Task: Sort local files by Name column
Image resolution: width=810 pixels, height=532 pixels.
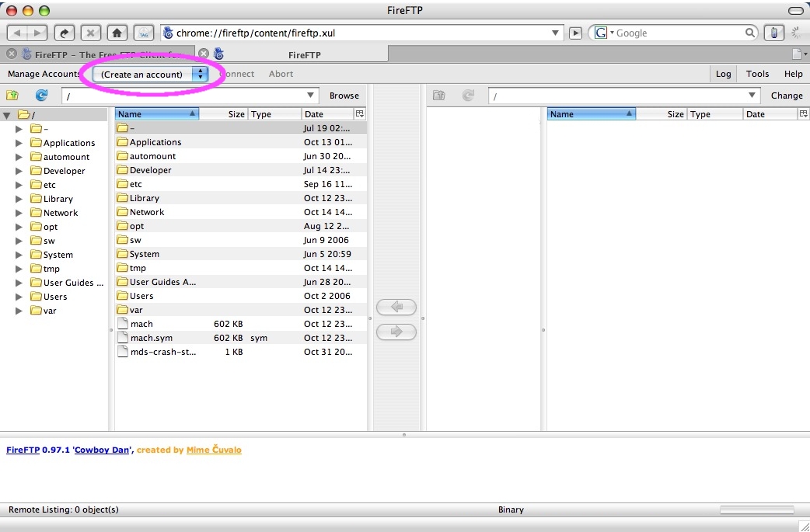Action: pyautogui.click(x=156, y=114)
